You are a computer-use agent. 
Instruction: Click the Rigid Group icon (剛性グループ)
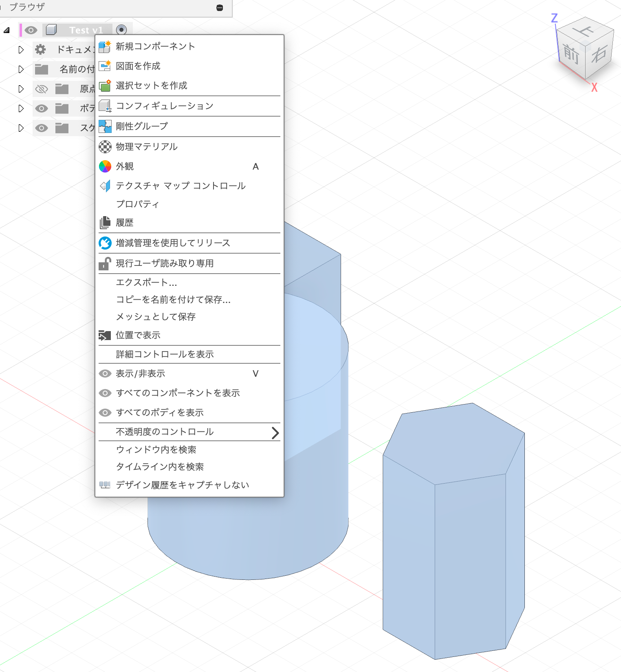click(x=105, y=126)
